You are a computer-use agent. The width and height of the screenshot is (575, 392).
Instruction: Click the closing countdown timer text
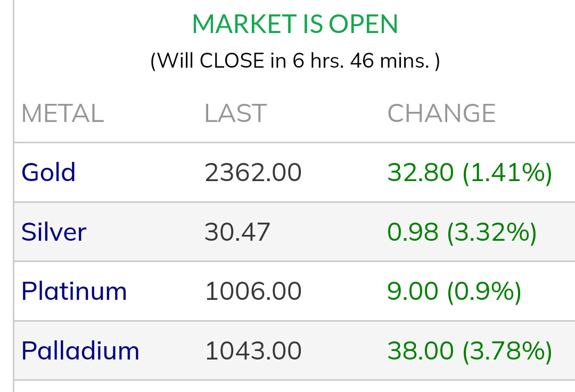coord(295,61)
